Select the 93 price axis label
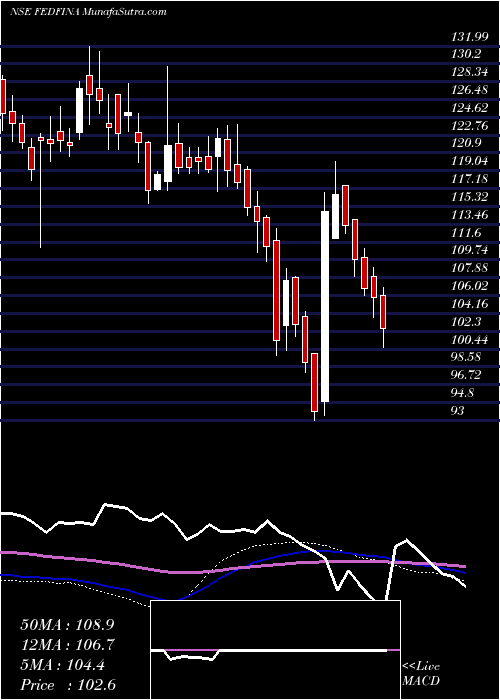 [458, 411]
